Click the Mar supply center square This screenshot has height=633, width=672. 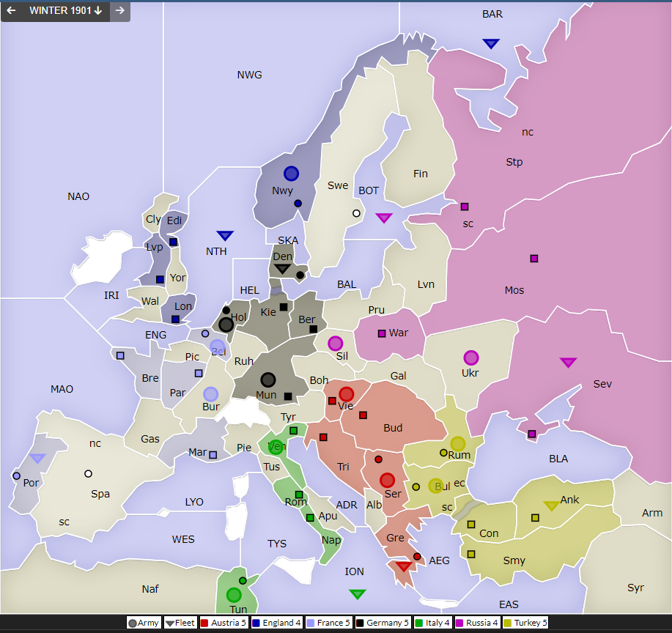(213, 455)
